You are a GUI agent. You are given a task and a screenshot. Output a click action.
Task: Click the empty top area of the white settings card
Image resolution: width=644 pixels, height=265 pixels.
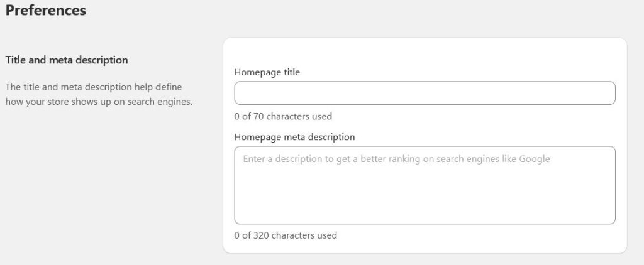425,51
